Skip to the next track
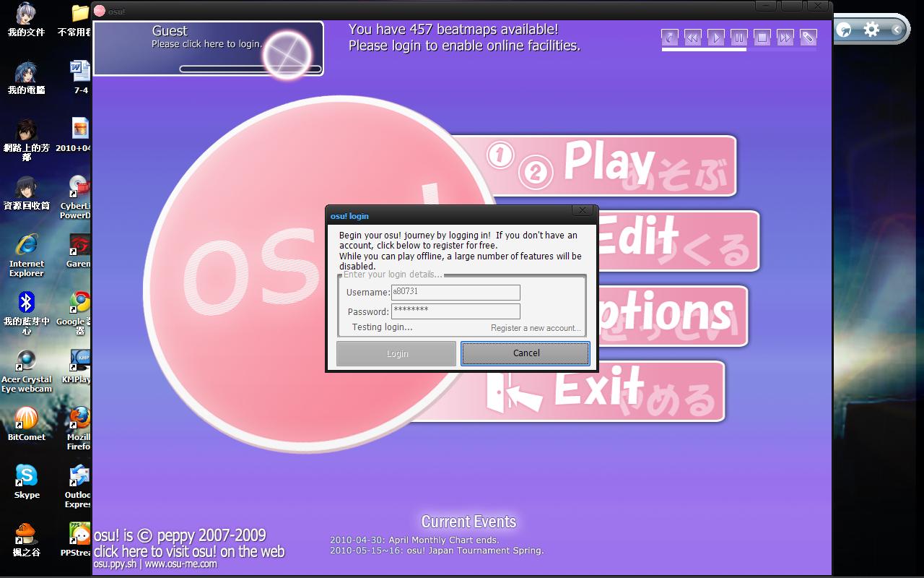Screen dimensions: 924x578 click(x=785, y=37)
